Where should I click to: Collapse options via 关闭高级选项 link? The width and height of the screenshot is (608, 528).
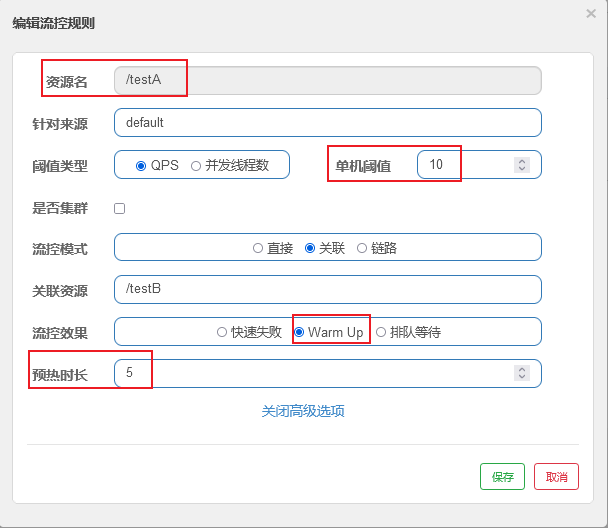tap(303, 411)
